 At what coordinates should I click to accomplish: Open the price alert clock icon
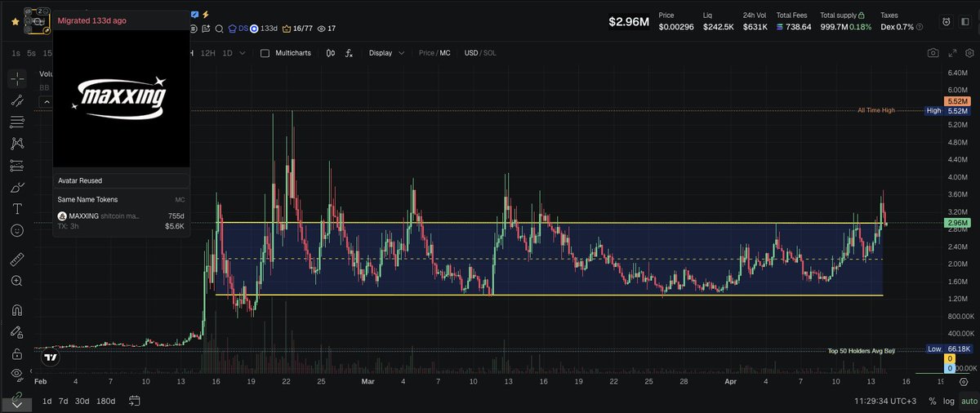click(946, 22)
